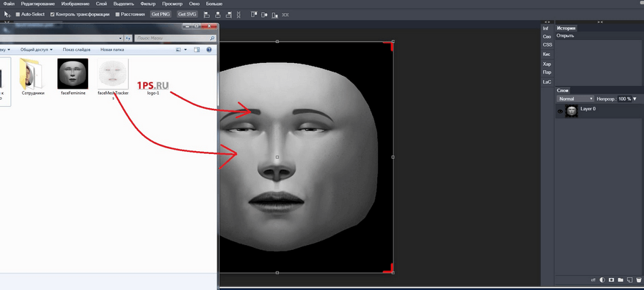
Task: Enable the Auto-Select checkbox
Action: coord(18,14)
